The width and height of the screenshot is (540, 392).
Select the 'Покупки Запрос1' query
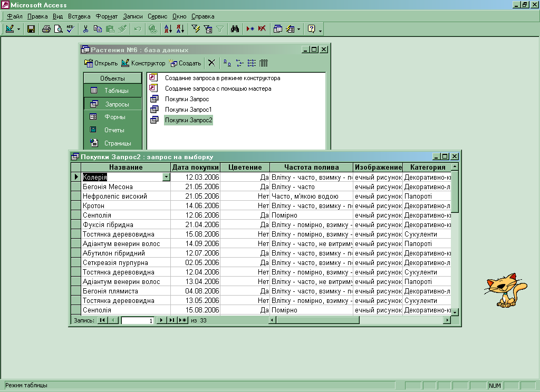(188, 110)
